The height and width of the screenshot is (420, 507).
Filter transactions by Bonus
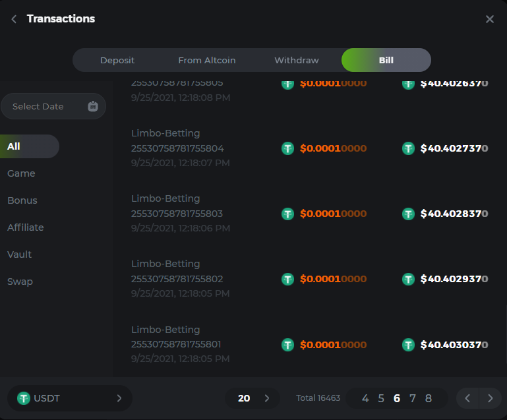click(x=22, y=200)
